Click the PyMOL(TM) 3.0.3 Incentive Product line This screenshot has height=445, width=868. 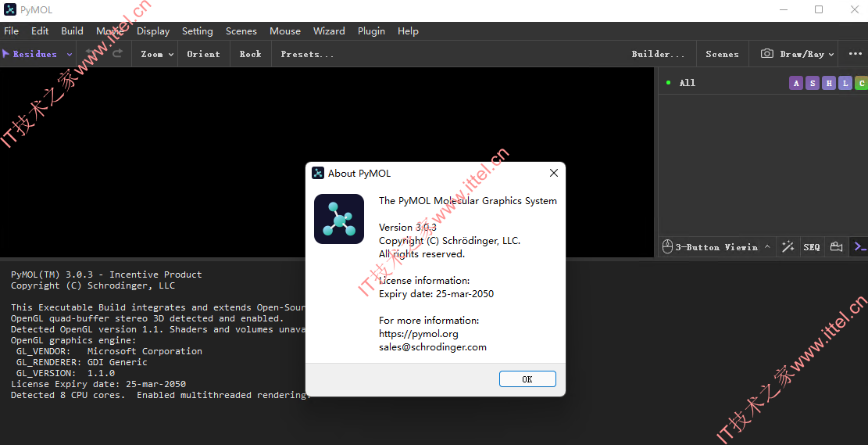[106, 275]
